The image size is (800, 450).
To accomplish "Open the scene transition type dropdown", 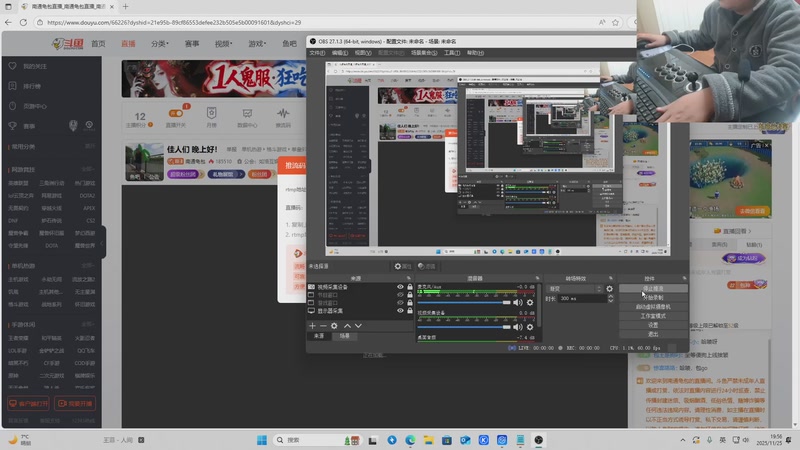I will (575, 289).
